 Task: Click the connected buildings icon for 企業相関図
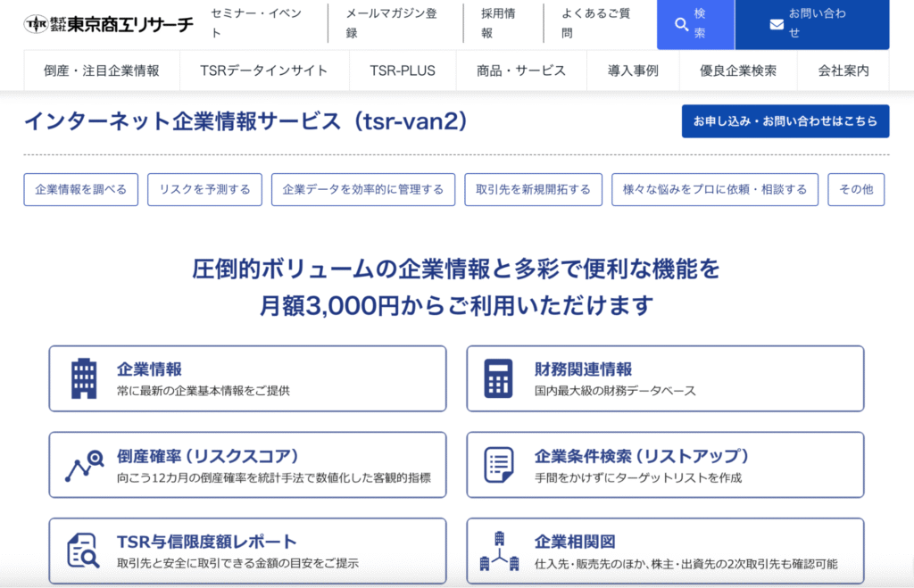click(x=499, y=551)
